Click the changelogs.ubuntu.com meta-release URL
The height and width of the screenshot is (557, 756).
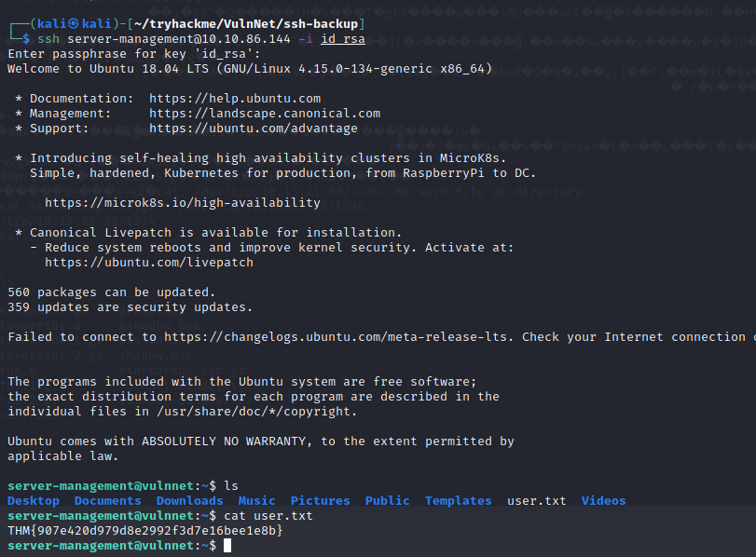331,337
